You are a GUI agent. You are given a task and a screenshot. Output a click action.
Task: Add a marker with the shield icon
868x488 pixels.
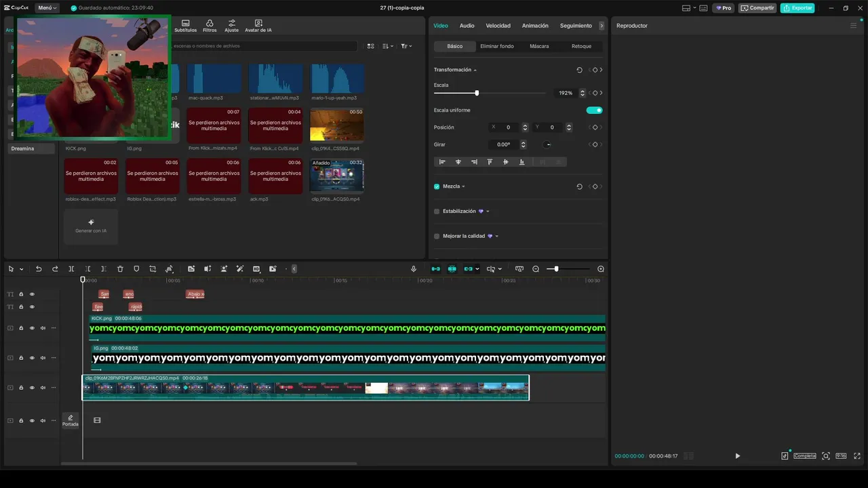point(136,269)
